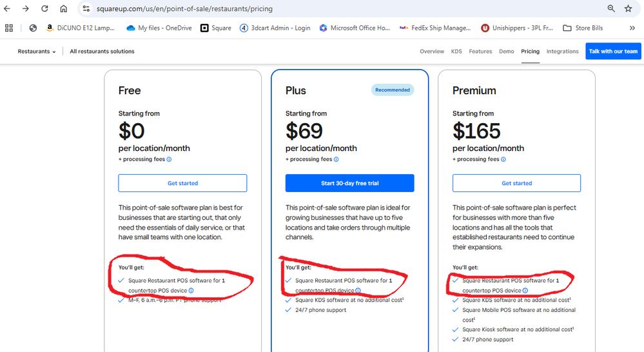
Task: Open the zoom magnifier in the address bar
Action: click(610, 9)
